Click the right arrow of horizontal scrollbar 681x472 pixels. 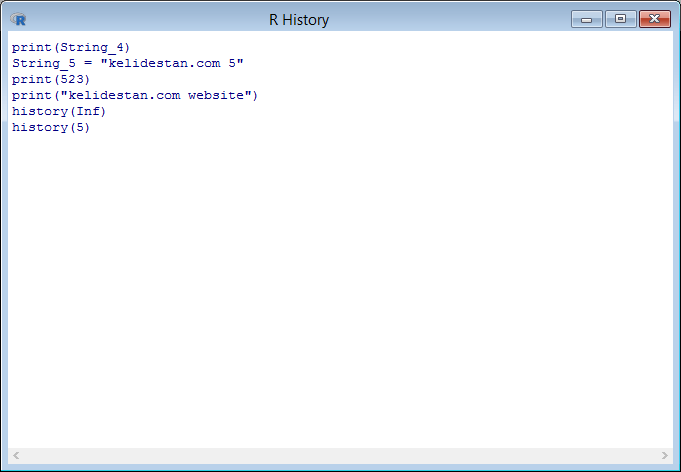664,455
